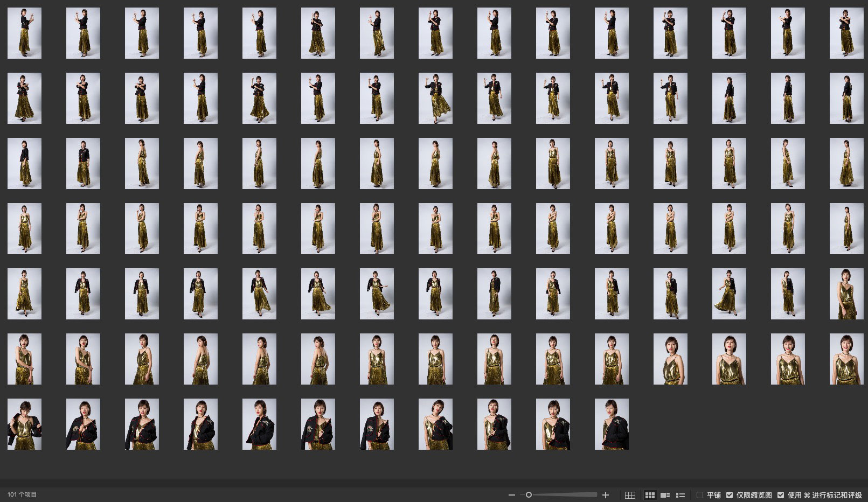Pick the last thumbnail in the third row
The width and height of the screenshot is (868, 502).
point(846,163)
